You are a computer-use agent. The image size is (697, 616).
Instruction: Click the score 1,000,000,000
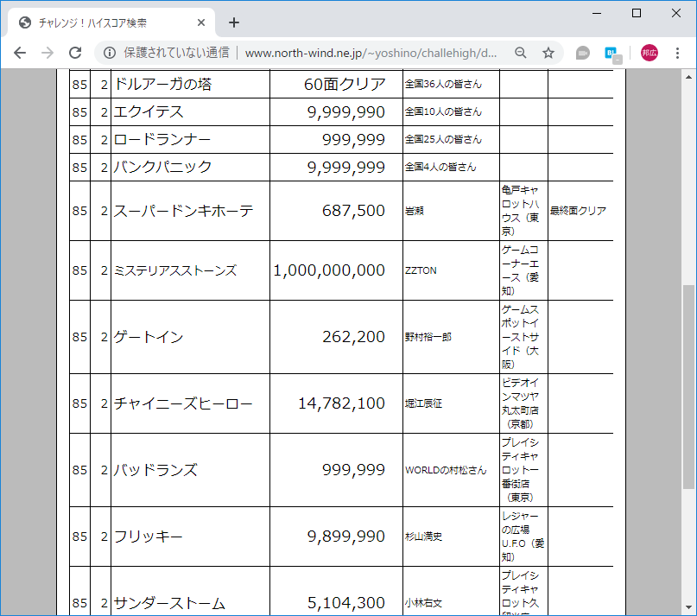point(329,270)
